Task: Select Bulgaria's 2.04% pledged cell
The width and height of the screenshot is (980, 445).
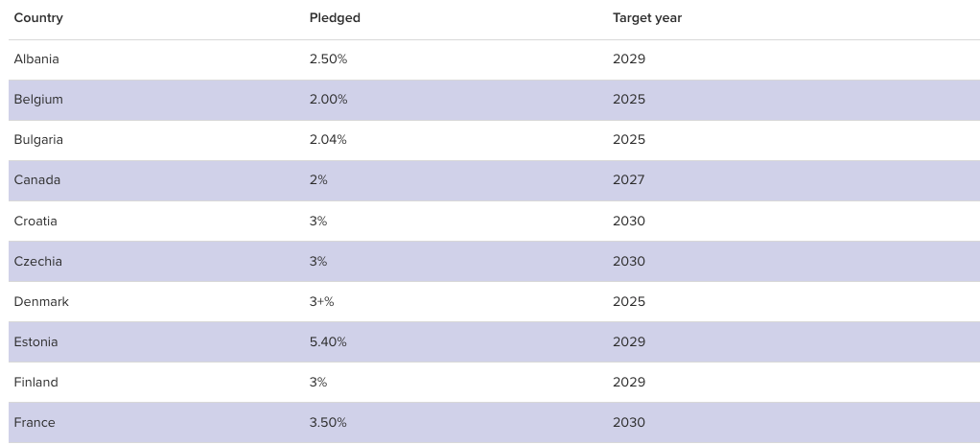Action: 328,140
